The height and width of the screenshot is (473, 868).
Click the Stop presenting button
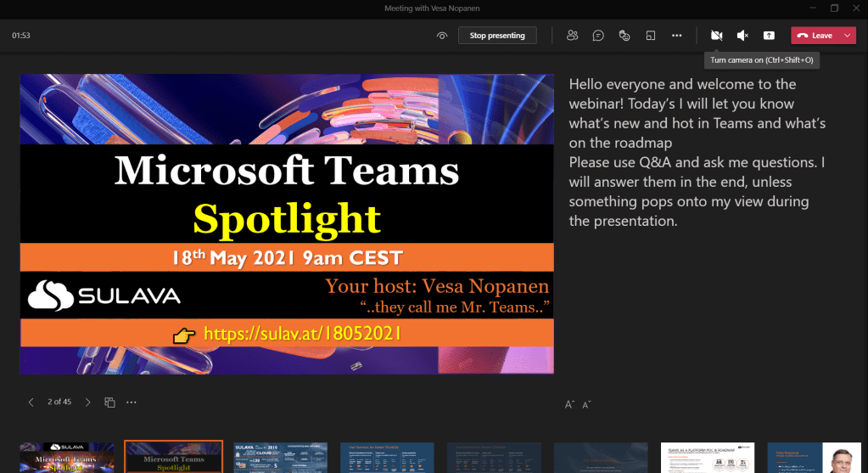point(497,36)
